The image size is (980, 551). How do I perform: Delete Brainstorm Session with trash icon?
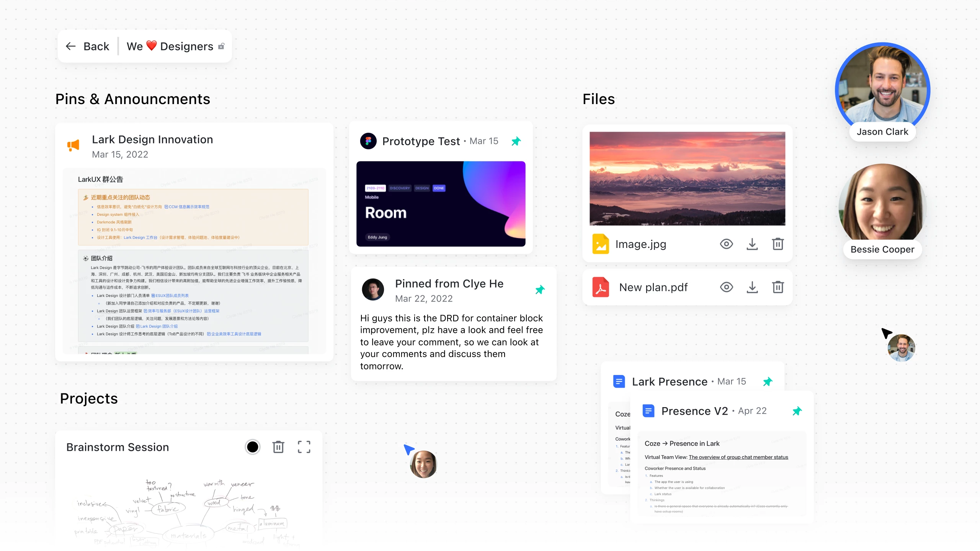pyautogui.click(x=278, y=447)
